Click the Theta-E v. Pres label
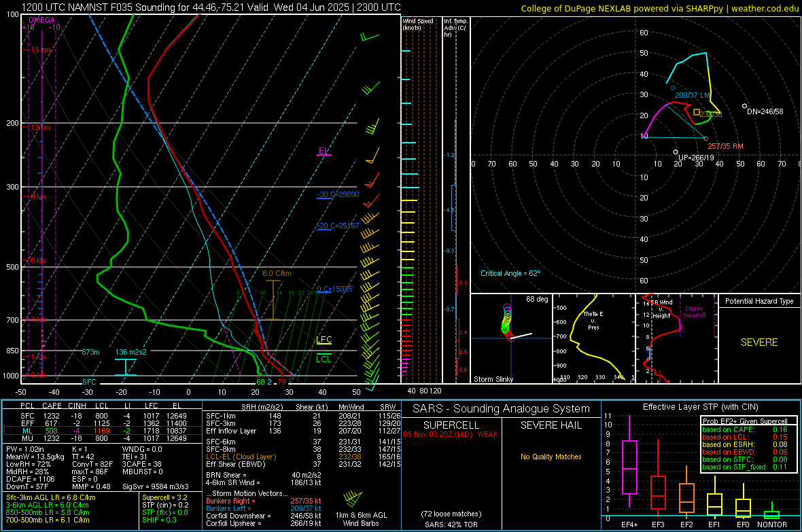Image resolution: width=802 pixels, height=532 pixels. (x=593, y=320)
